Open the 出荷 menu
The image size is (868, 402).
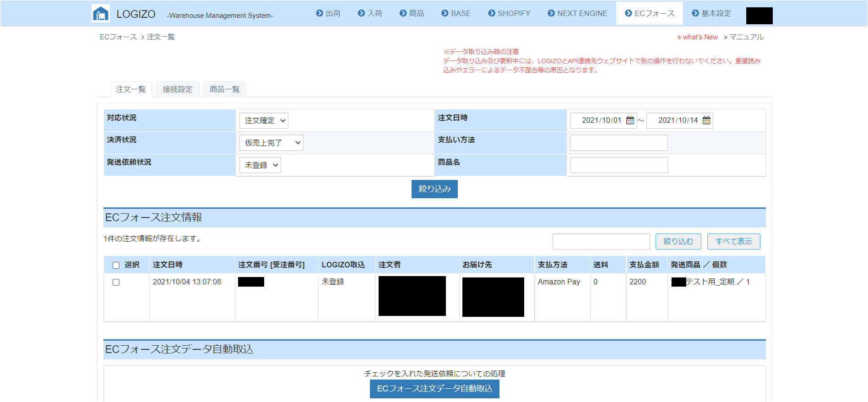coord(328,13)
